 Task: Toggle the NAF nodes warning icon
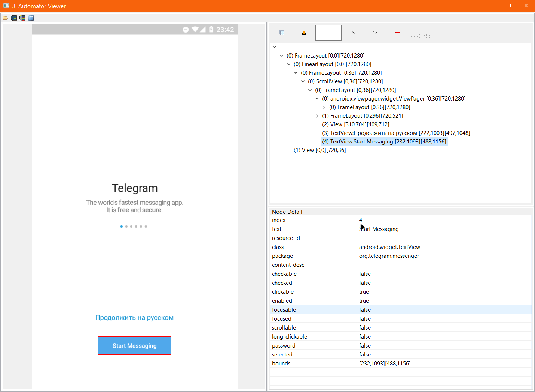[304, 33]
